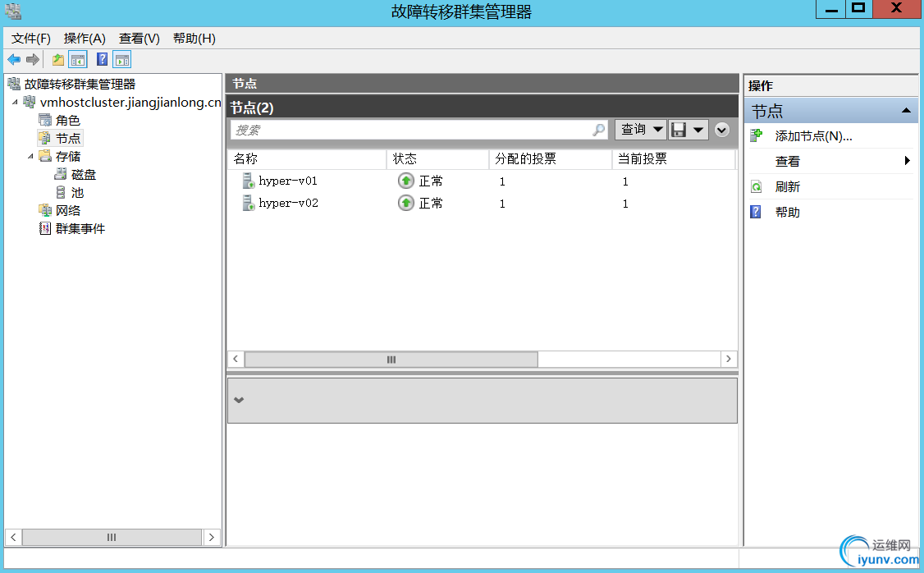Sort by the 名称 column header
This screenshot has height=573, width=924.
307,158
